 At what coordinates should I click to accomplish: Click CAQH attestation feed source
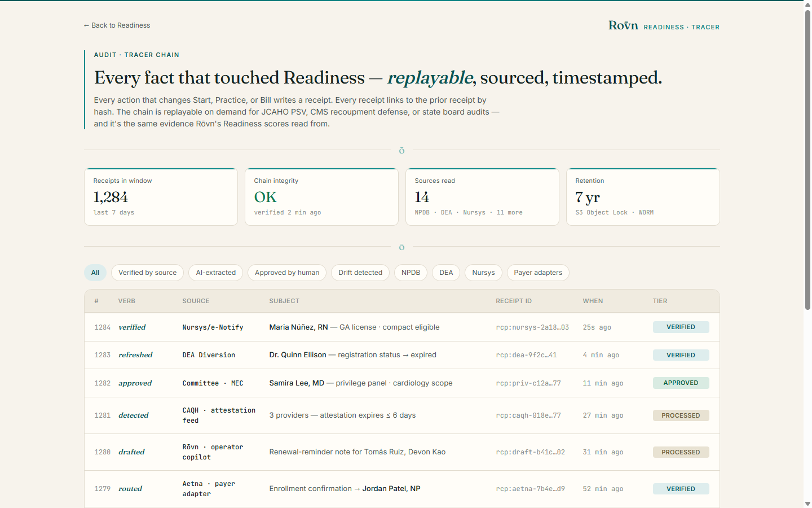click(x=219, y=415)
